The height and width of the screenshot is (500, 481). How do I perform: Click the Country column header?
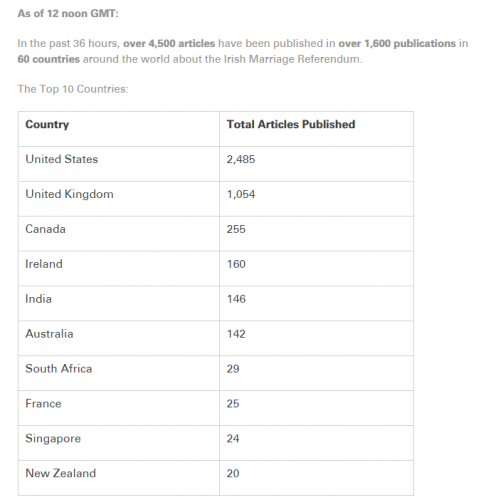point(47,124)
